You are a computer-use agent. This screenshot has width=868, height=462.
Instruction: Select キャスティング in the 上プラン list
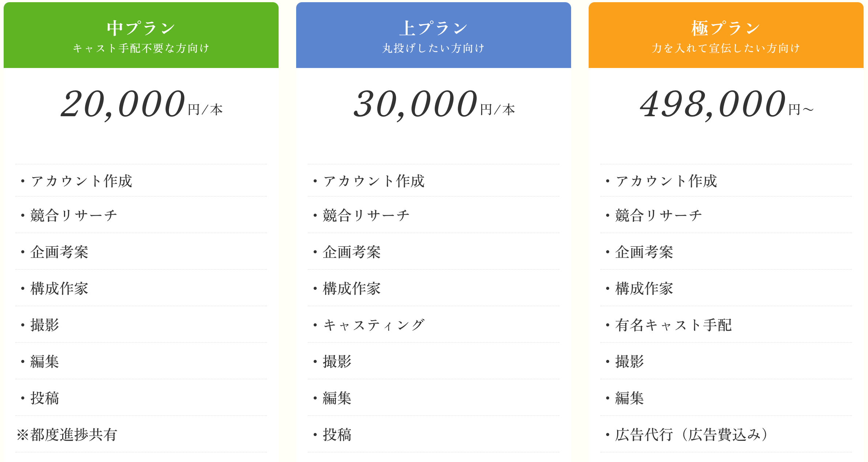click(374, 325)
